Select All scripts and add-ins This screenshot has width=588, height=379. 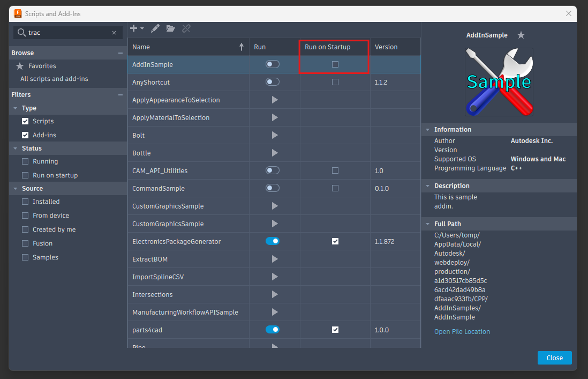point(55,79)
